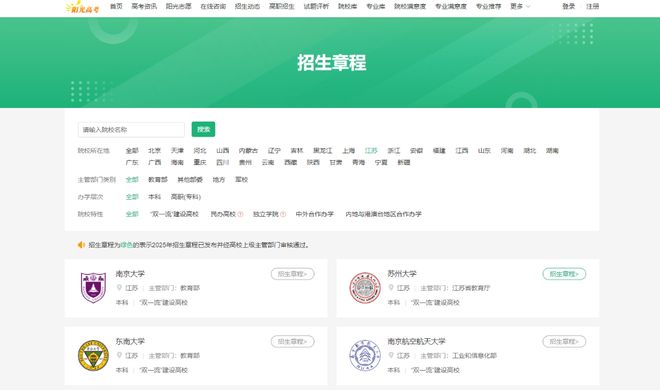Focus the school name search field
Screen dimensions: 660x390
[131, 130]
